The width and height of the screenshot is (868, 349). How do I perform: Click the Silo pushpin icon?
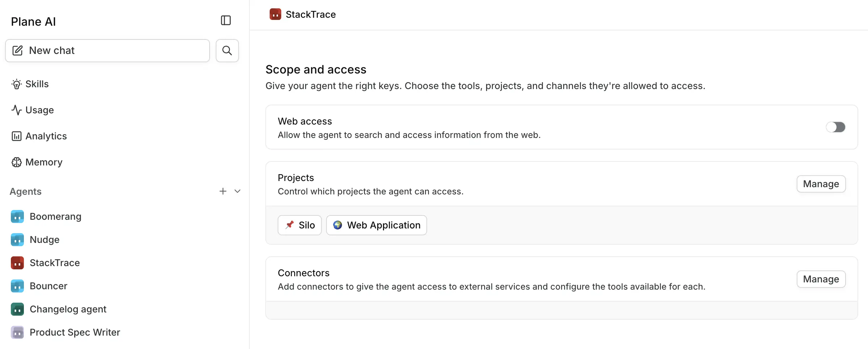tap(290, 225)
